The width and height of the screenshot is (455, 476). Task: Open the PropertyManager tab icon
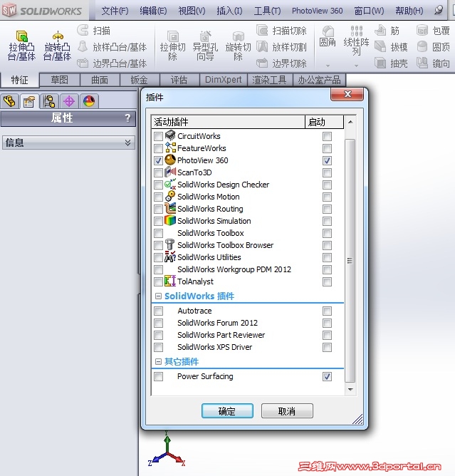(x=29, y=101)
